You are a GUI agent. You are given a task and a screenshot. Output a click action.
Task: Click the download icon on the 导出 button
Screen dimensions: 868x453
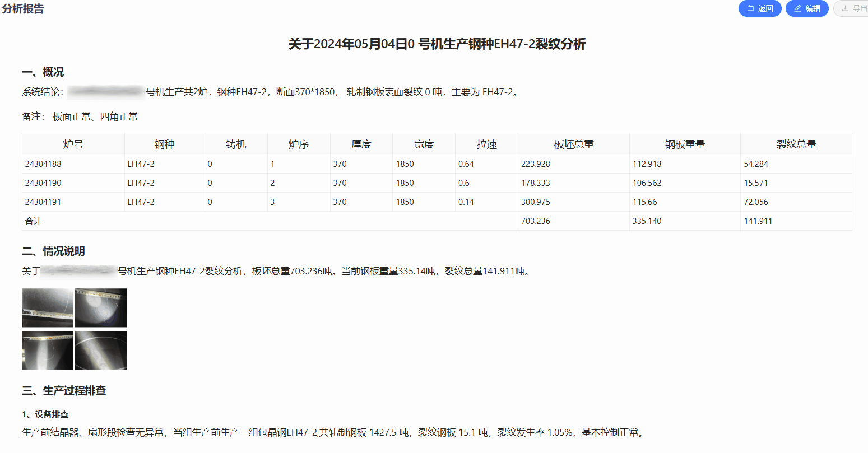click(846, 8)
